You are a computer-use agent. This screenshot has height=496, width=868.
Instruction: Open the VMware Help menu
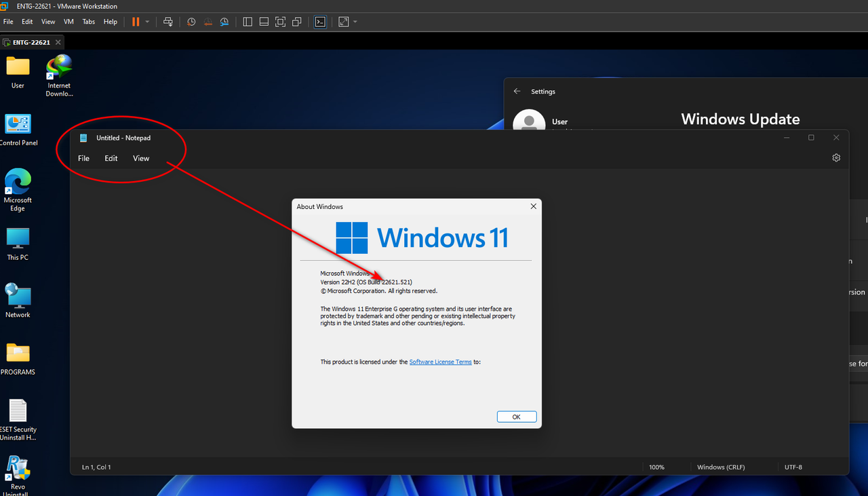[x=111, y=22]
